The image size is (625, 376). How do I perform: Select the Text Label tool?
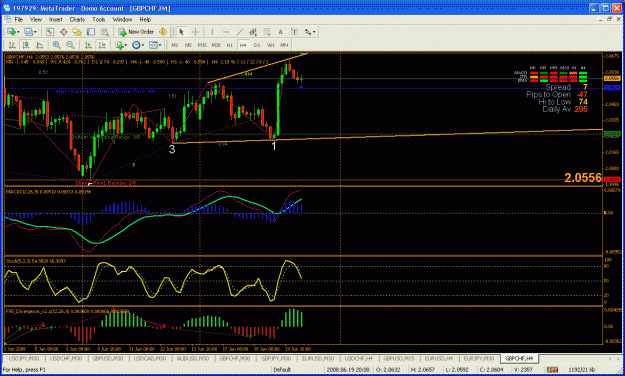click(x=294, y=32)
